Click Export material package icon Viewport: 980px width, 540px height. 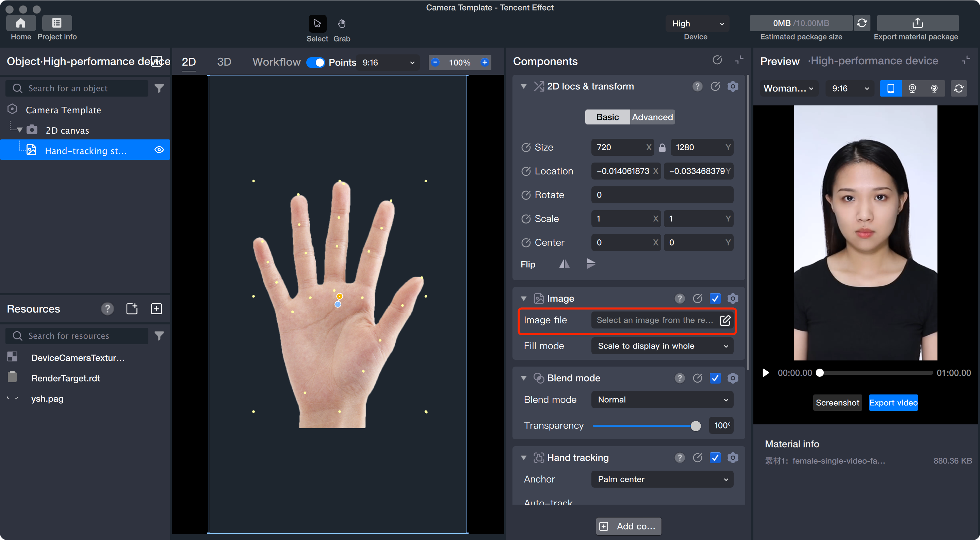(917, 23)
